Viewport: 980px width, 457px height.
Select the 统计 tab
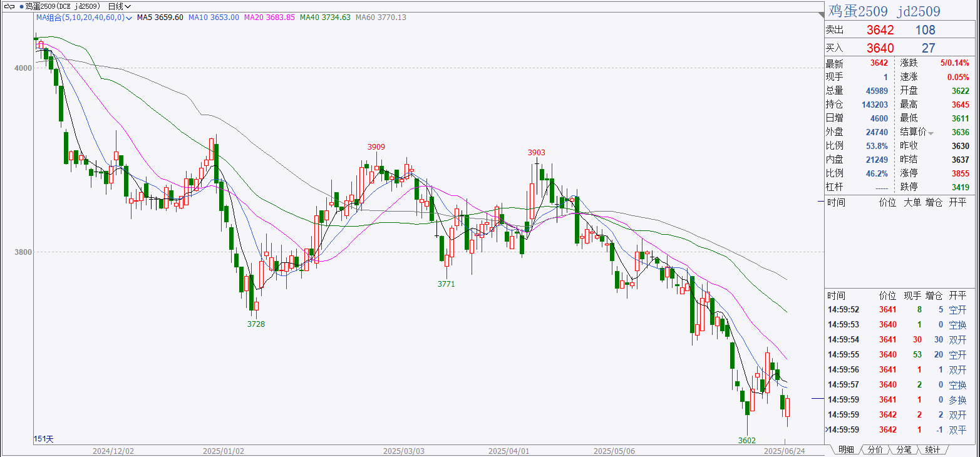tap(932, 449)
